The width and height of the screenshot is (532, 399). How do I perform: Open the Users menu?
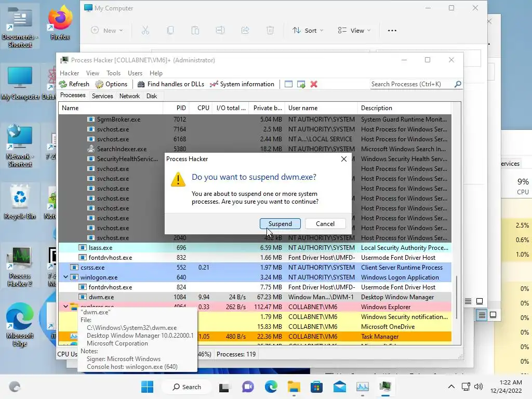(x=135, y=73)
